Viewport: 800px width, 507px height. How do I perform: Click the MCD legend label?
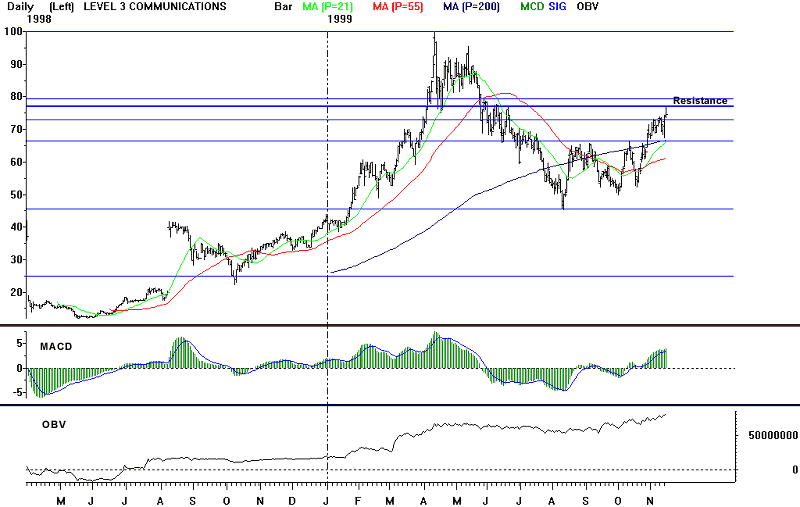click(x=532, y=7)
